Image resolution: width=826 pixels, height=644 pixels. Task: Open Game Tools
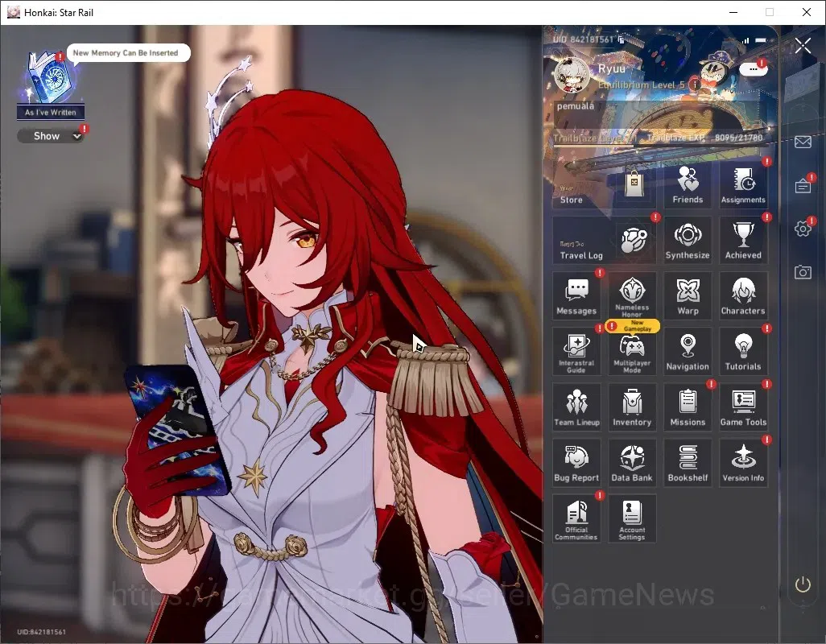tap(743, 407)
